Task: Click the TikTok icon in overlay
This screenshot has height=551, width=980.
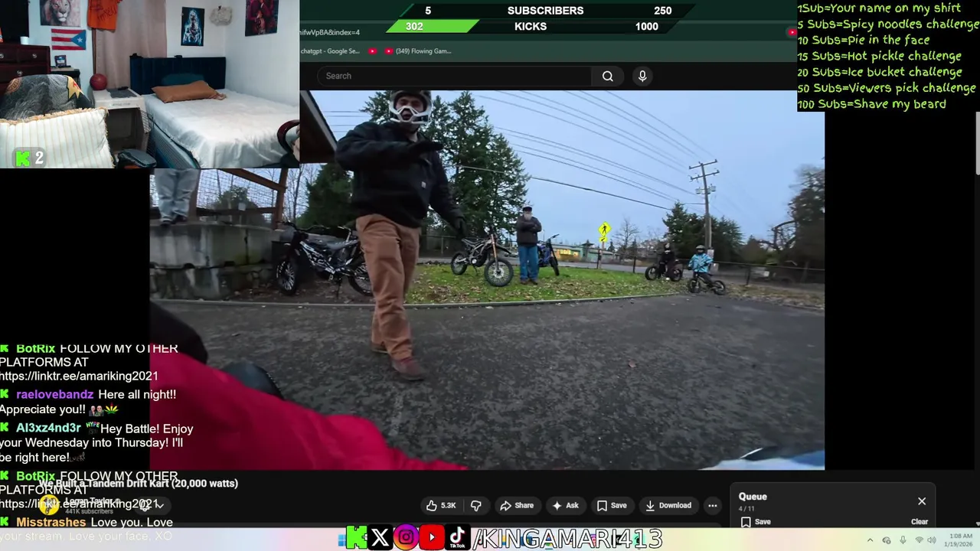Action: [458, 538]
